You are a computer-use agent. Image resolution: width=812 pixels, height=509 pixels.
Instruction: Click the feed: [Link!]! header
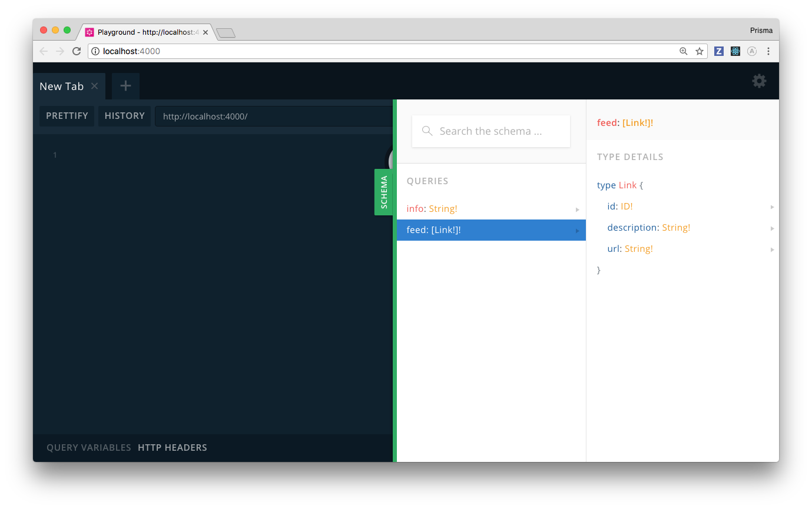(x=625, y=123)
